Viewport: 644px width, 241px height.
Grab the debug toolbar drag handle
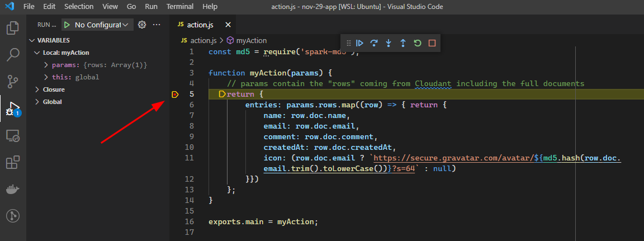tap(349, 43)
